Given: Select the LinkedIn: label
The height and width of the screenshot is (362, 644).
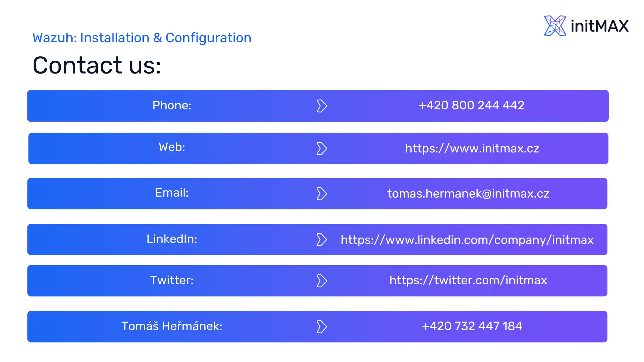Looking at the screenshot, I should click(172, 239).
